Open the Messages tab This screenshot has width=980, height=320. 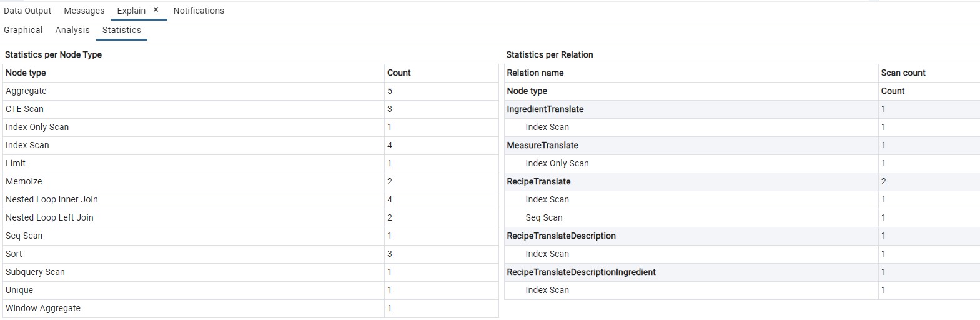click(84, 11)
